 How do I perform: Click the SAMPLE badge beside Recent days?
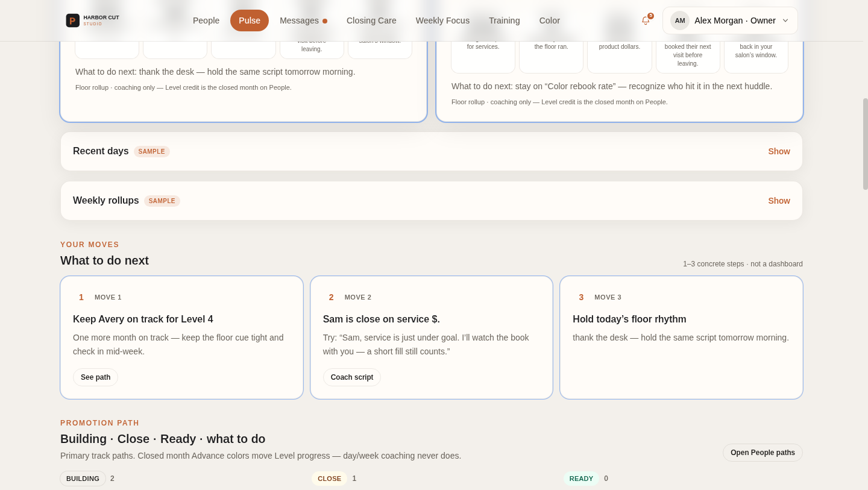pyautogui.click(x=152, y=151)
